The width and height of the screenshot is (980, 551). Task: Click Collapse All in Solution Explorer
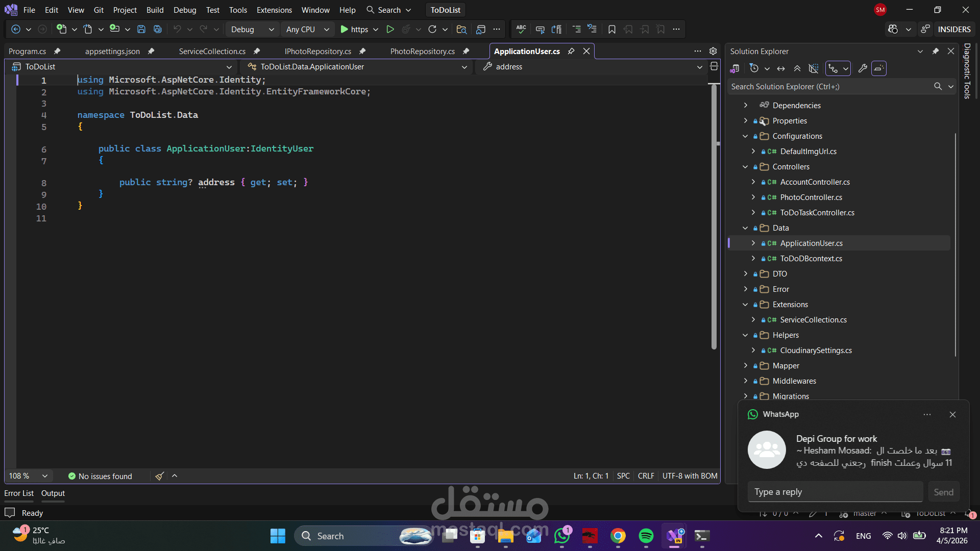click(x=797, y=68)
